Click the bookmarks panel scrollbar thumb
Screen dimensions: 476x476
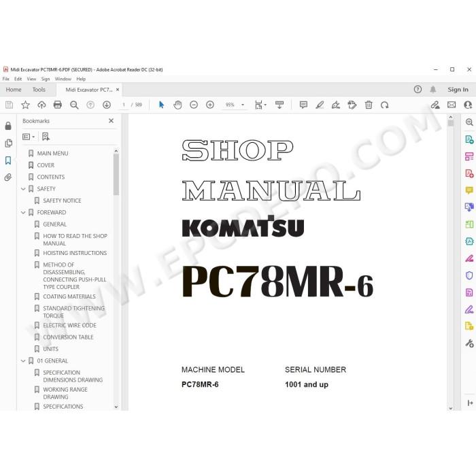coord(116,175)
